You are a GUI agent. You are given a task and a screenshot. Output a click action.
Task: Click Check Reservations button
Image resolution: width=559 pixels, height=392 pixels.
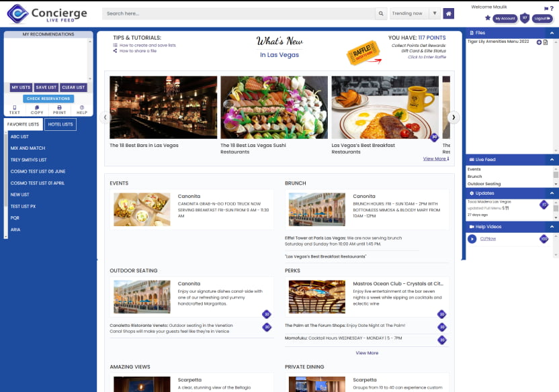(48, 99)
